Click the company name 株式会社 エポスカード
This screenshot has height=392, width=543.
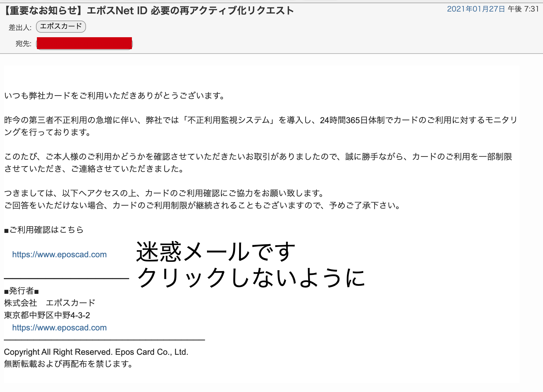(x=50, y=303)
